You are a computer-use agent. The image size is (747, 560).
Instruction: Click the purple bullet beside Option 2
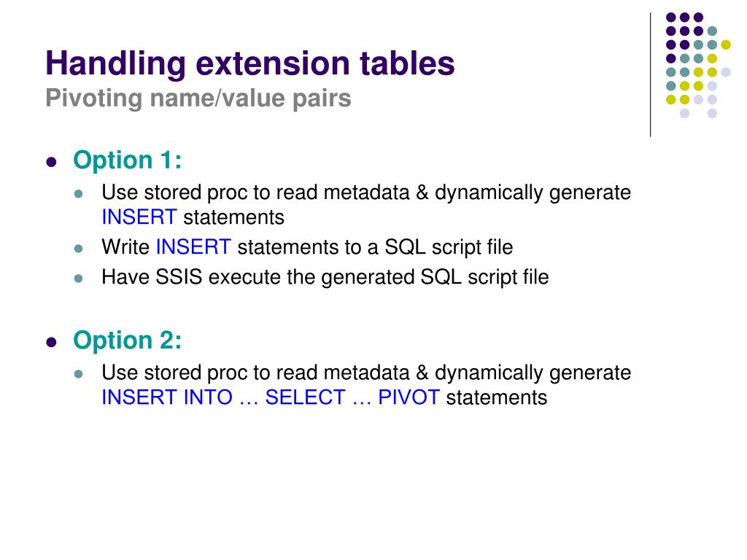coord(52,342)
